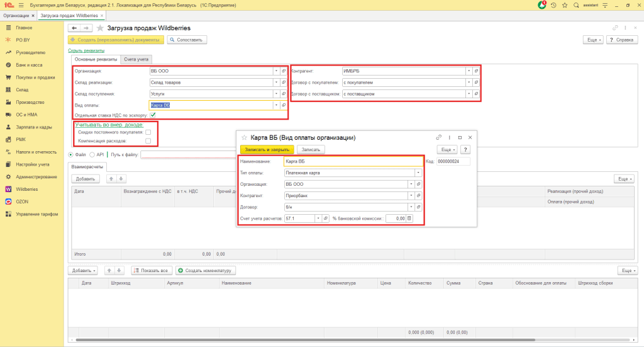
Task: Select the API radio button
Action: 92,154
